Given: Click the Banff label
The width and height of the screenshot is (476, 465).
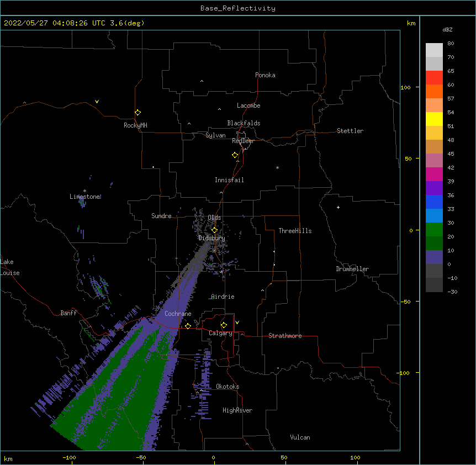Looking at the screenshot, I should pos(68,313).
